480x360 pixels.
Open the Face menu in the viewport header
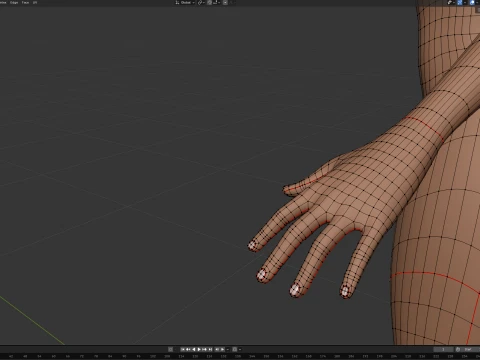click(x=25, y=2)
